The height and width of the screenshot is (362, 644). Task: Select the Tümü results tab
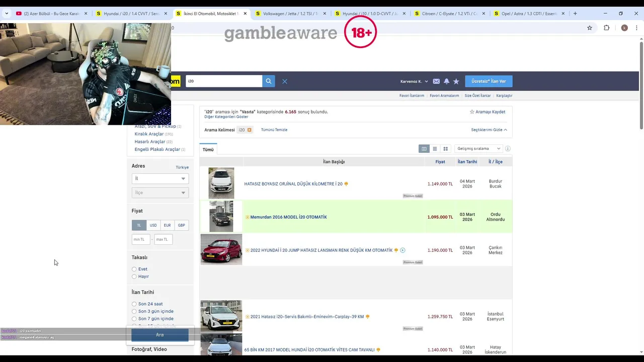click(x=208, y=149)
